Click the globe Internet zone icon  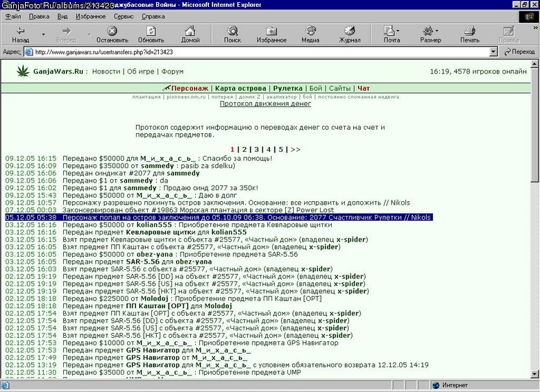tap(436, 385)
